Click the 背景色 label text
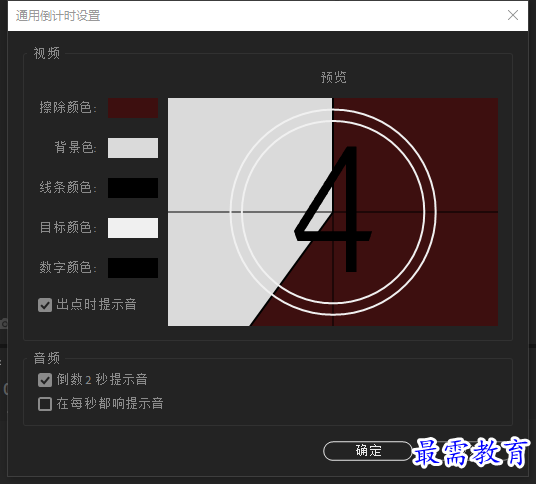The width and height of the screenshot is (536, 484). [76, 147]
